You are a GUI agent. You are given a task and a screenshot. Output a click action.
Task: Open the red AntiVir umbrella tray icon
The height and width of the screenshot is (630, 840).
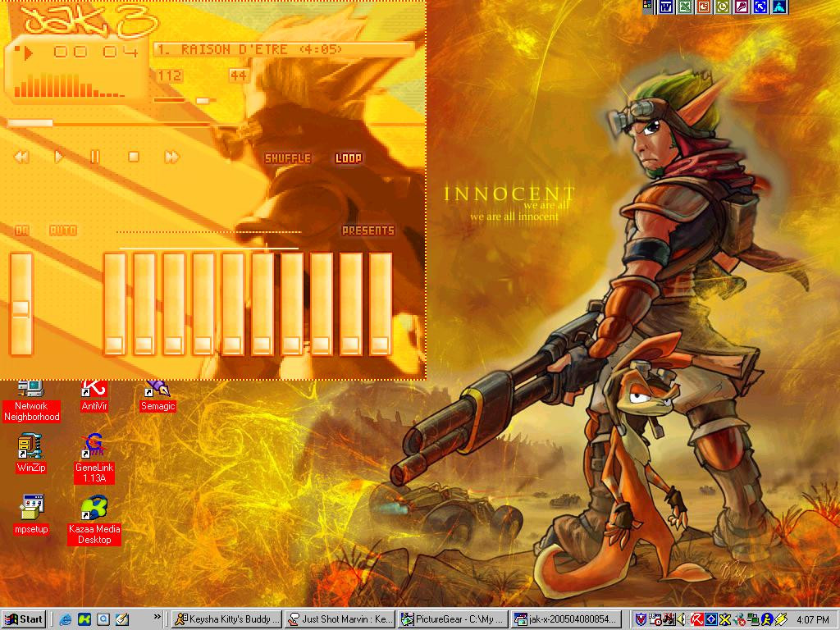click(x=696, y=619)
